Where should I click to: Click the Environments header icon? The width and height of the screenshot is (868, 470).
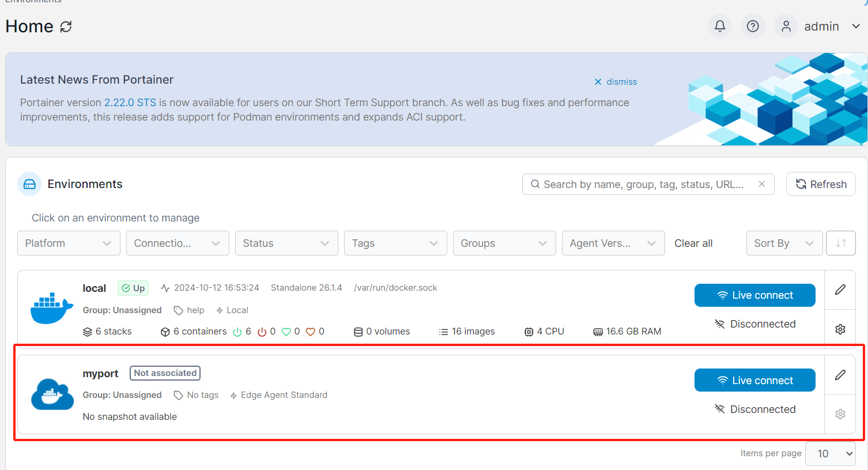[x=29, y=184]
